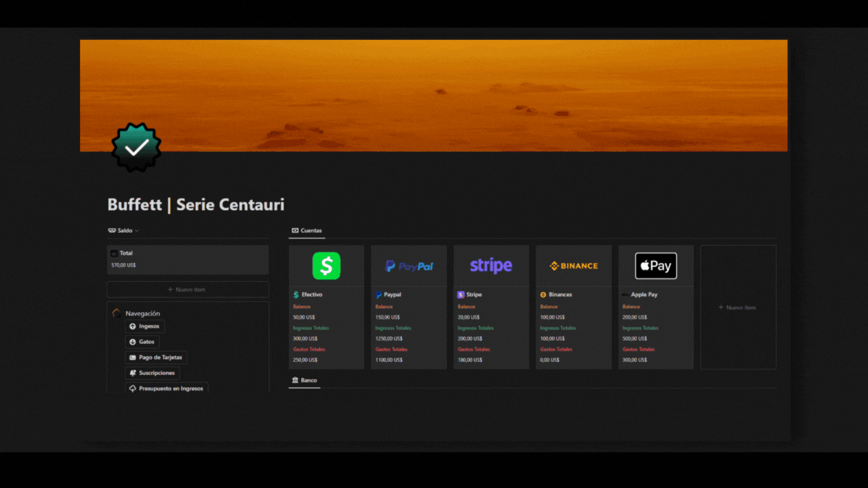Select Stripe balance value 20,00 US$
This screenshot has width=868, height=488.
pos(469,317)
